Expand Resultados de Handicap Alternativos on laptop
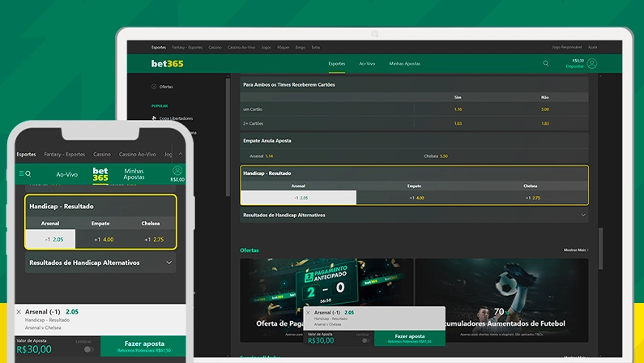This screenshot has width=644, height=363. tap(583, 215)
